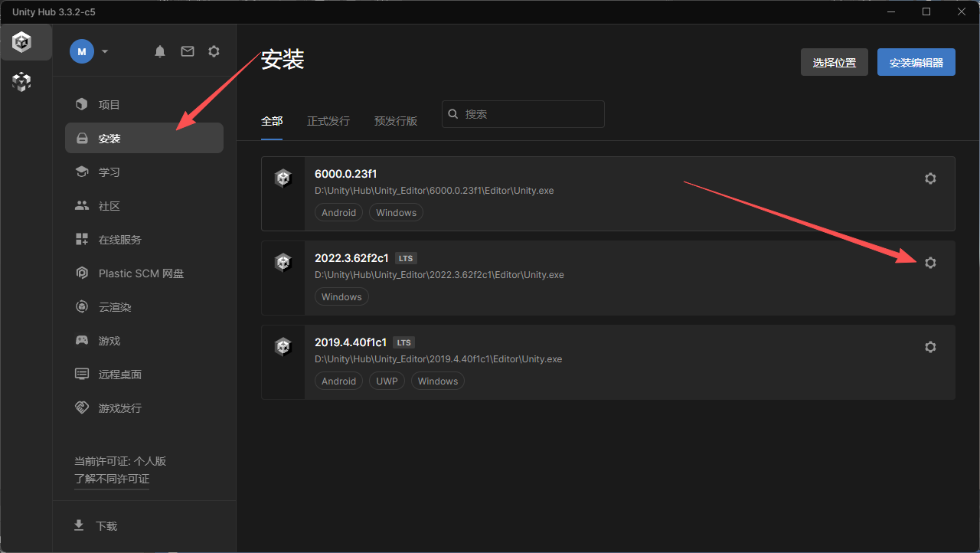Click the 搜索 search field

523,114
